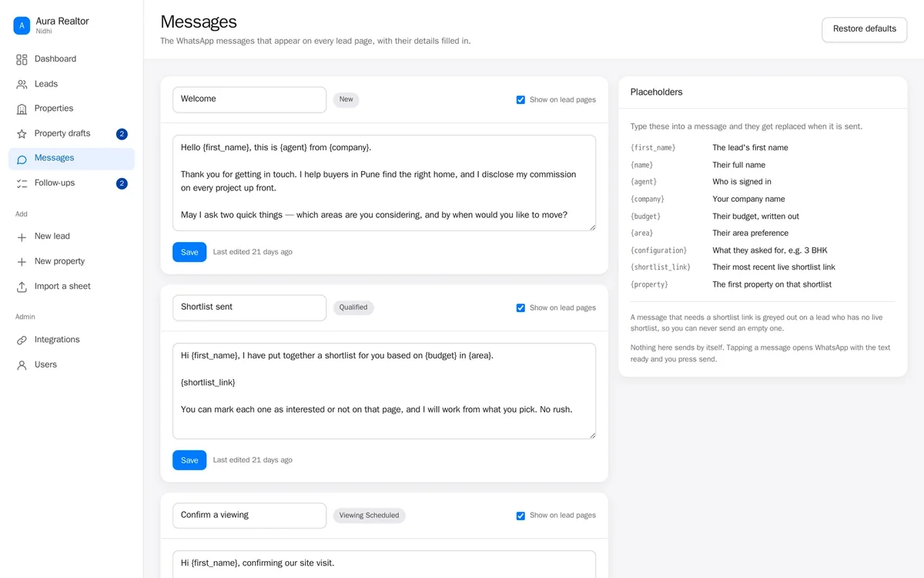The height and width of the screenshot is (578, 924).
Task: Click the Leads people icon
Action: [x=22, y=84]
